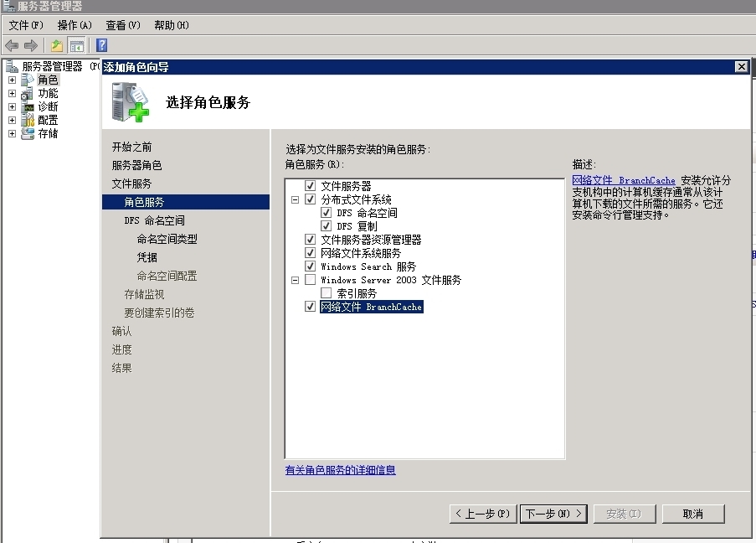Open the 网络文件 BranchCache description link

[624, 180]
